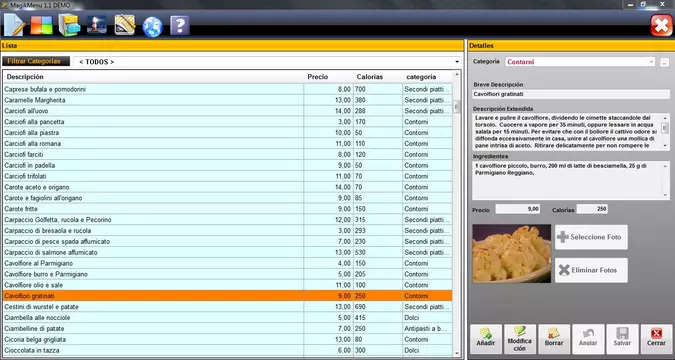The width and height of the screenshot is (675, 360).
Task: Open help with question mark icon
Action: pyautogui.click(x=180, y=25)
